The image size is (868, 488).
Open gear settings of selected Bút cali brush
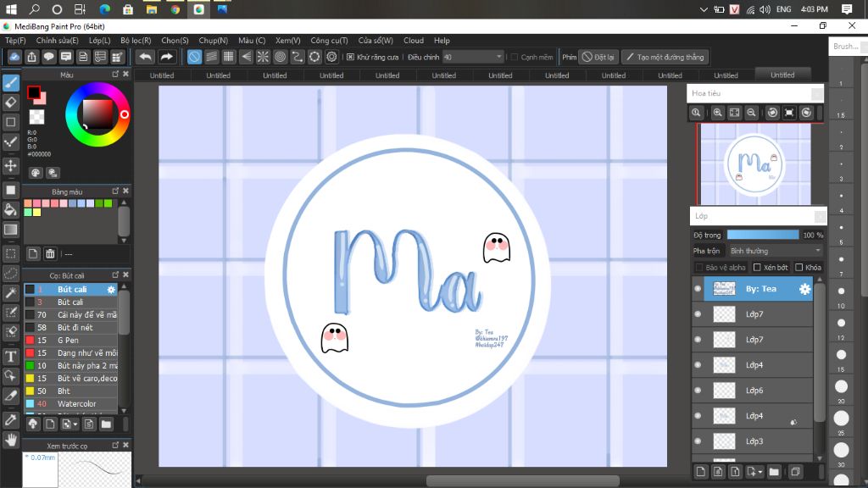point(111,290)
